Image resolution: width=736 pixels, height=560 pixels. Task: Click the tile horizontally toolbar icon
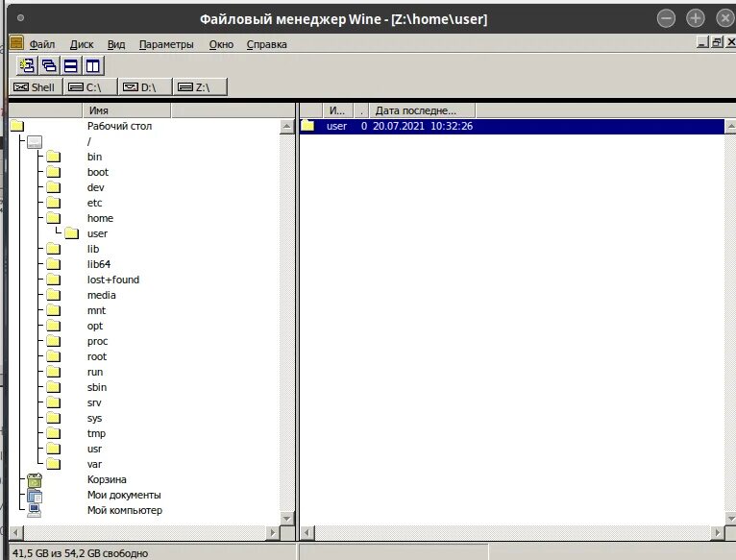(x=71, y=65)
